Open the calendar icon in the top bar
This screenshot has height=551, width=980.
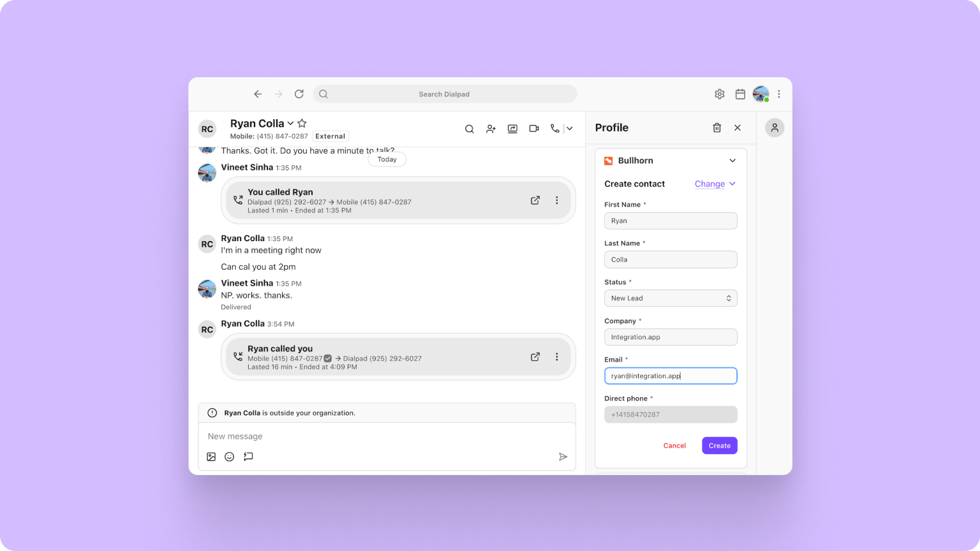pyautogui.click(x=740, y=94)
